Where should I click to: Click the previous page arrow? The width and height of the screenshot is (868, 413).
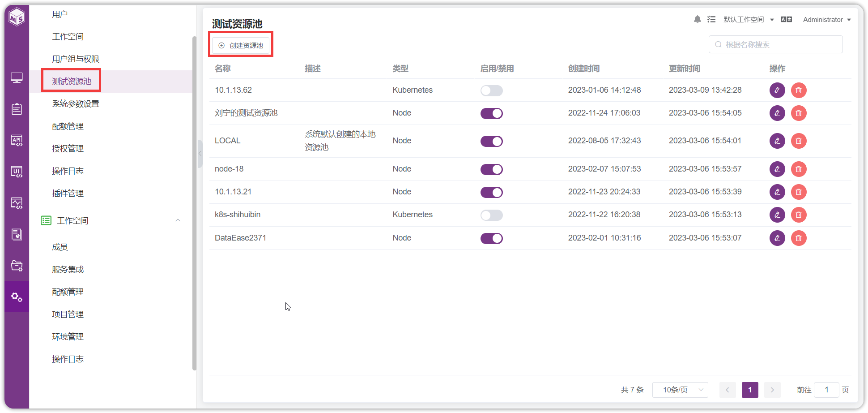pos(728,390)
